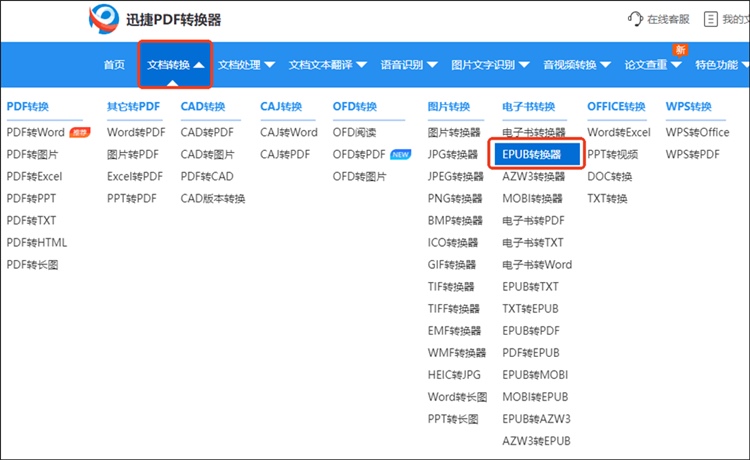Click the 新 badge above 论文查重
This screenshot has height=460, width=750.
tap(680, 49)
